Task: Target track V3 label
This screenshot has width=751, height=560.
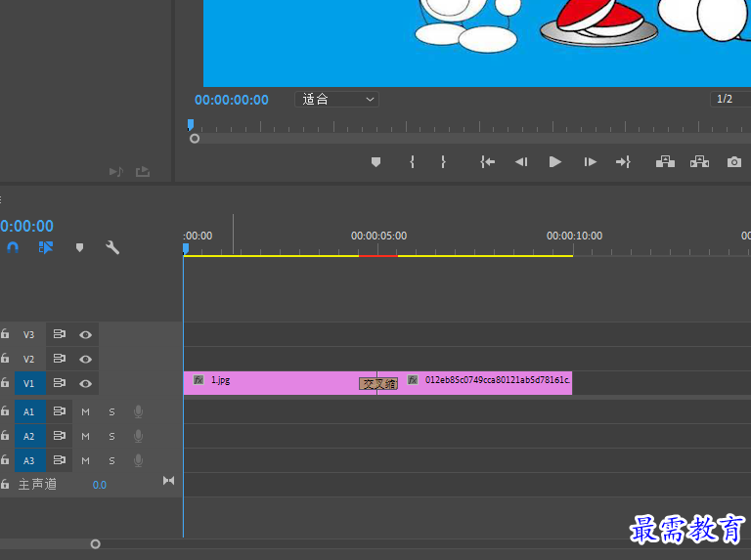Action: pos(28,334)
